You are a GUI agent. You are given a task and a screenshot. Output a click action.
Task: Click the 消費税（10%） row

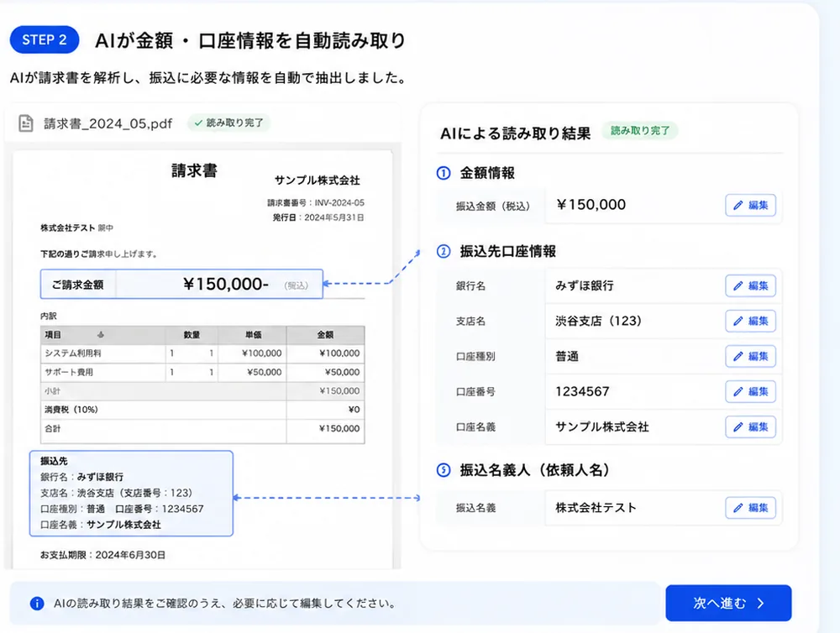[x=202, y=410]
